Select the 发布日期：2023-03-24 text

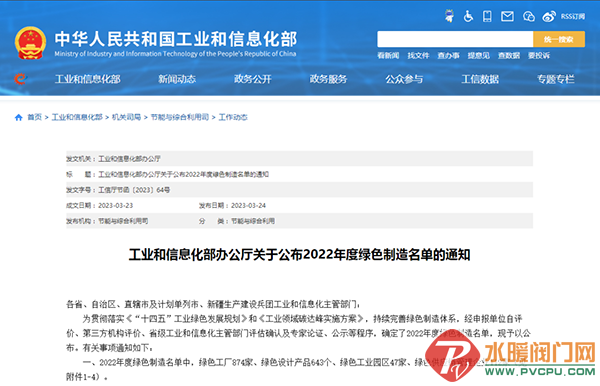232,205
